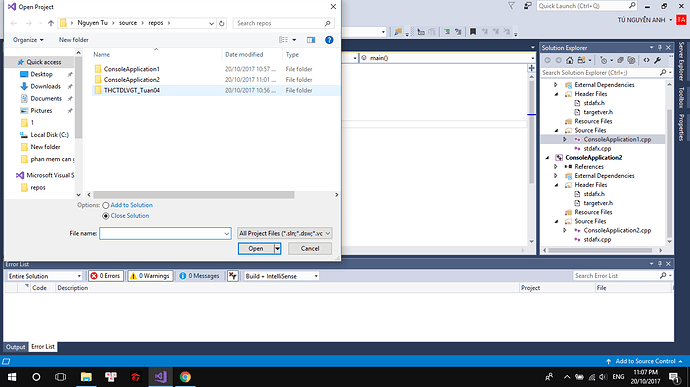690x387 pixels.
Task: Click the New folder button
Action: [x=73, y=40]
